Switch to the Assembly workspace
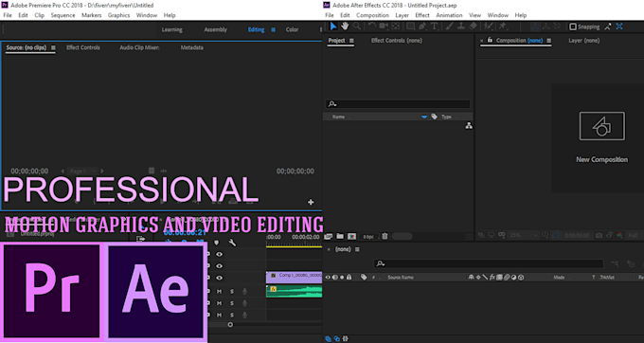The image size is (644, 343). point(216,29)
